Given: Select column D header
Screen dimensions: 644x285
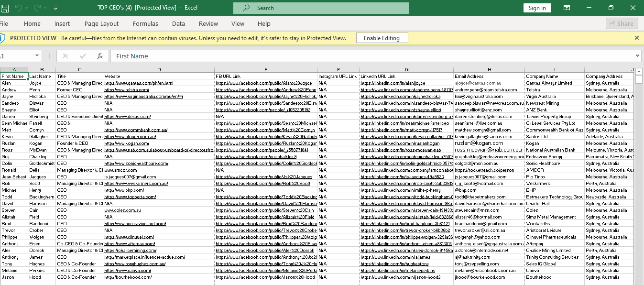Looking at the screenshot, I should pyautogui.click(x=159, y=70).
